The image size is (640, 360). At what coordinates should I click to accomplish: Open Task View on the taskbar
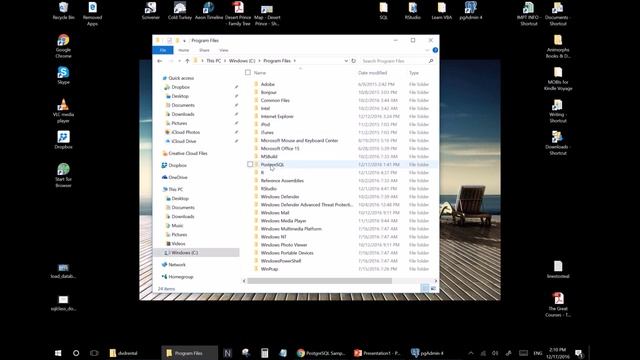pyautogui.click(x=94, y=353)
